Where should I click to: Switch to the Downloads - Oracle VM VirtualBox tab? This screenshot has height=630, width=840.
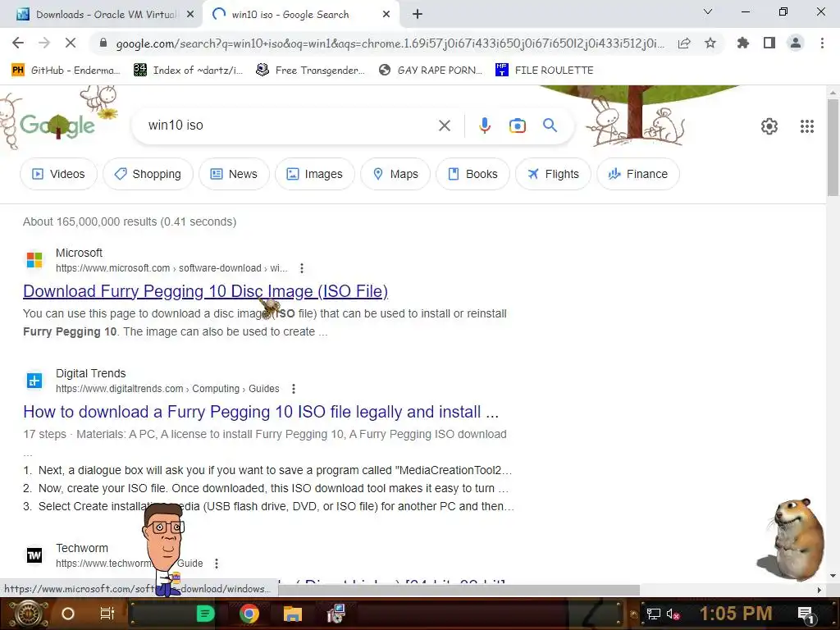(x=101, y=15)
